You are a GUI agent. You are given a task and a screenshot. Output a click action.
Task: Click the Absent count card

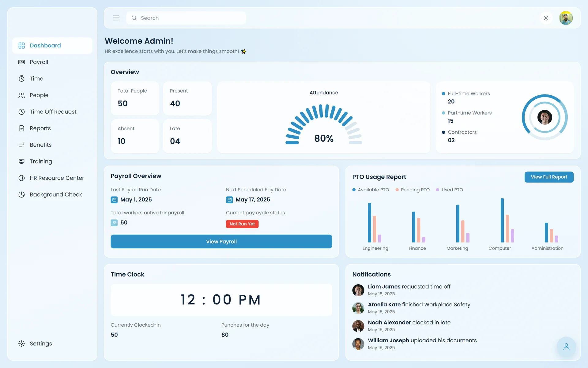pos(135,136)
